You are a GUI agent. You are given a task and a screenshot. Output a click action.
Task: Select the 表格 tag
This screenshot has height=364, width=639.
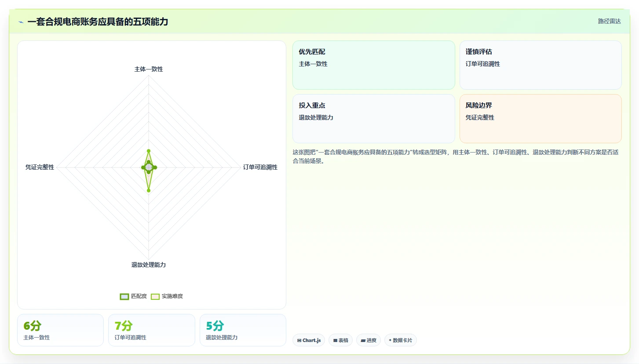[340, 340]
